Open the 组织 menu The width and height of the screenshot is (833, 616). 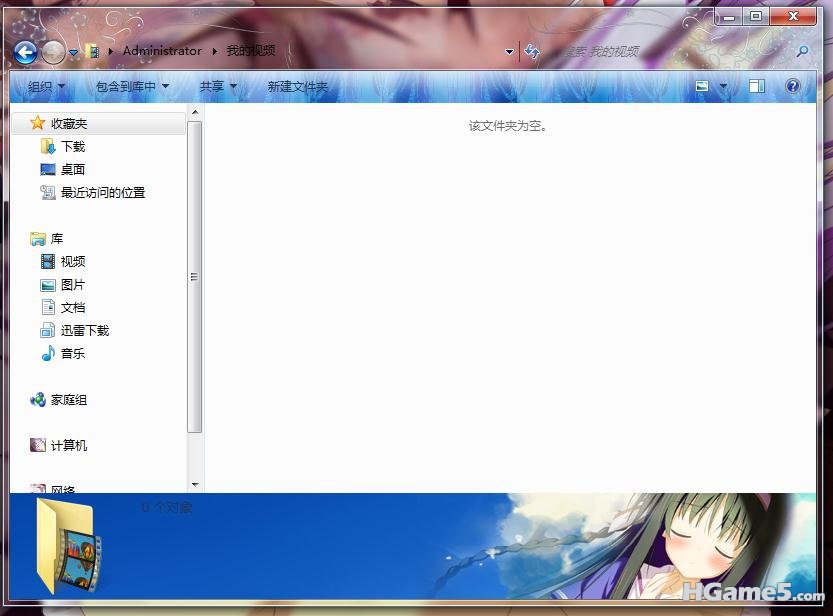pos(46,86)
